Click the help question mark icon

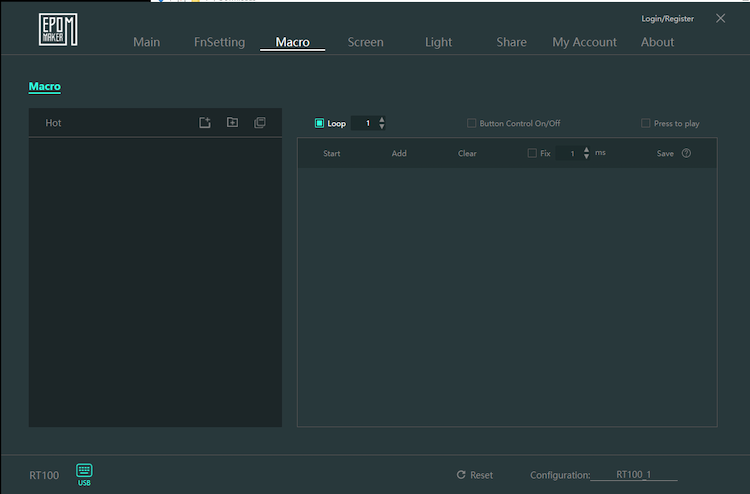pyautogui.click(x=686, y=153)
